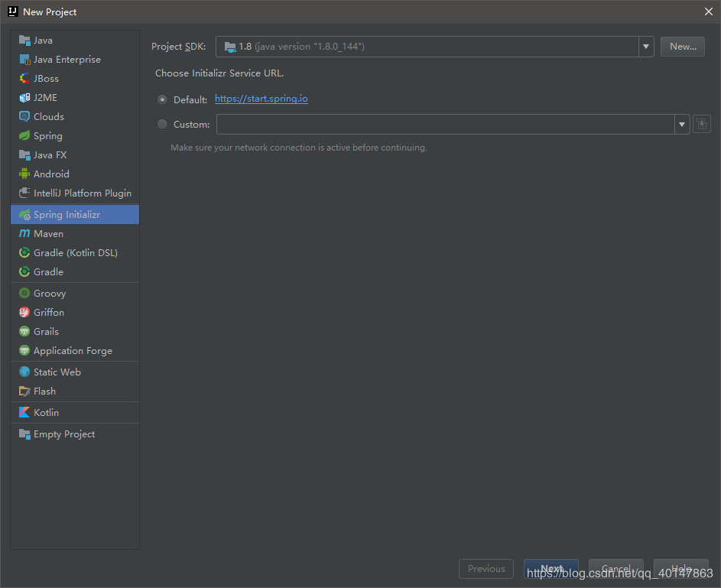Click the Android robot icon
The height and width of the screenshot is (588, 721).
click(x=24, y=174)
